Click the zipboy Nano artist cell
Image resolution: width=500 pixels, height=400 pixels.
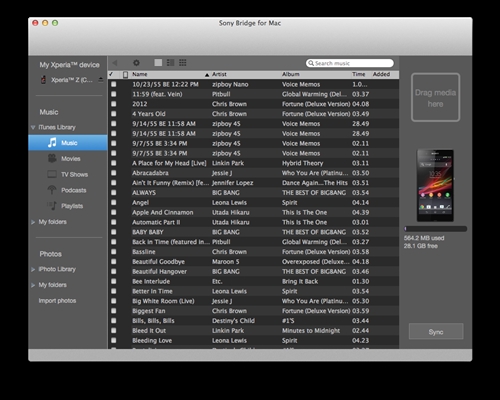pyautogui.click(x=230, y=84)
